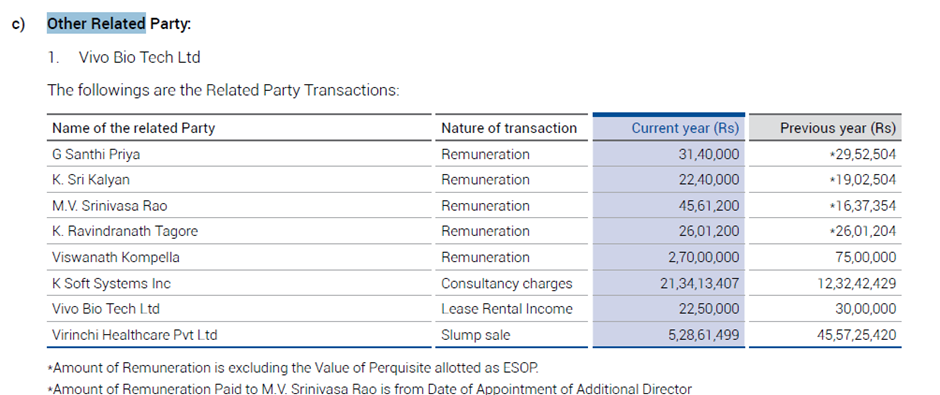
Task: Click the 'Related Party Transactions' intro sentence
Action: (x=223, y=91)
